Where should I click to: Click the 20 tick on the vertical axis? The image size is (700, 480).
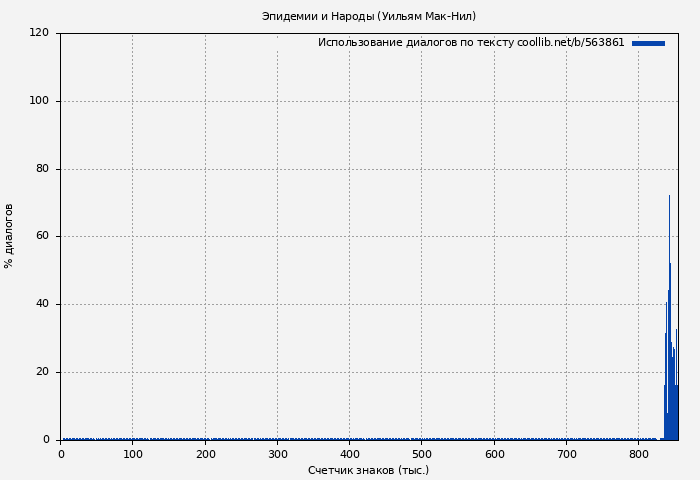[42, 372]
